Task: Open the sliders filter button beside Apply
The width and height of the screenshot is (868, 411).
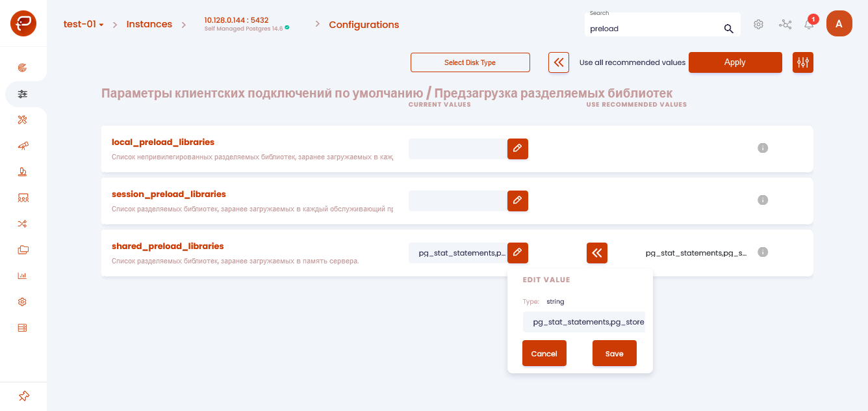Action: [x=803, y=62]
